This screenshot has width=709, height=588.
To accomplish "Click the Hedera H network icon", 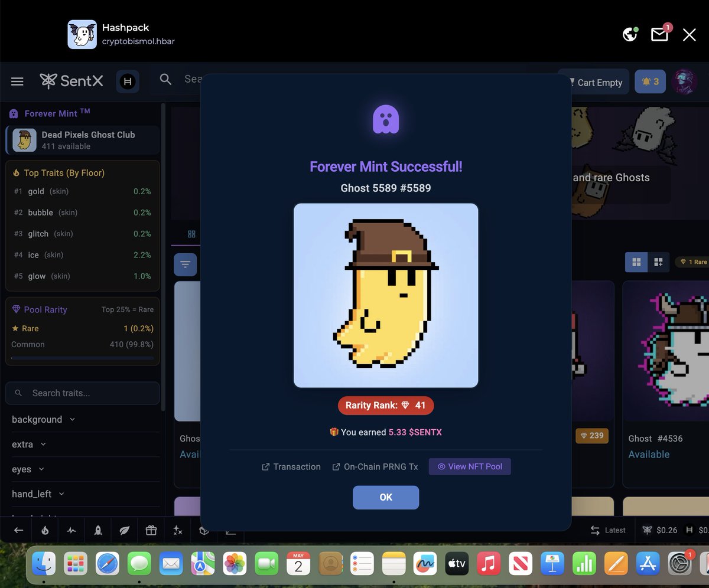I will (128, 81).
